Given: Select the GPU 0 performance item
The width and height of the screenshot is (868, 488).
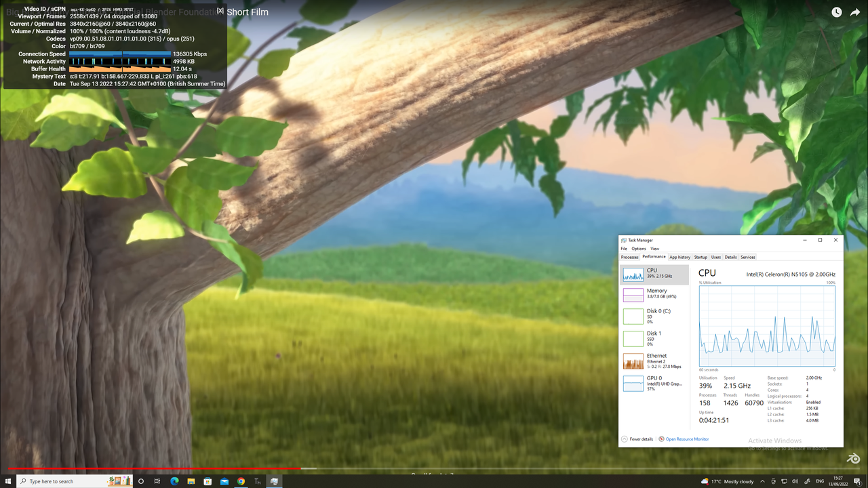Looking at the screenshot, I should point(654,384).
